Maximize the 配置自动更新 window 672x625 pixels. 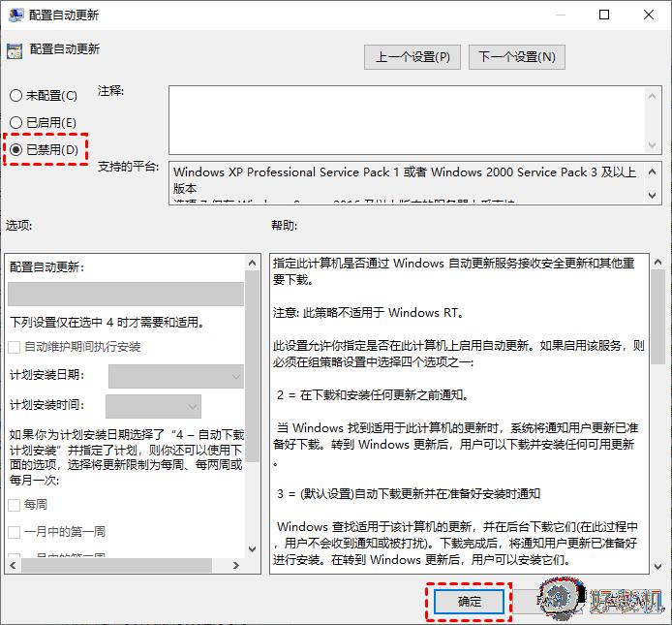pyautogui.click(x=604, y=15)
